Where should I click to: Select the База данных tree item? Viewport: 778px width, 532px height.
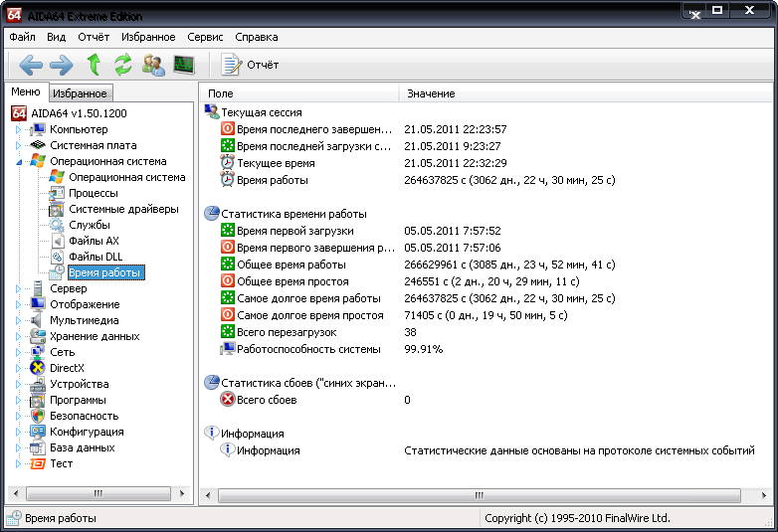coord(83,447)
